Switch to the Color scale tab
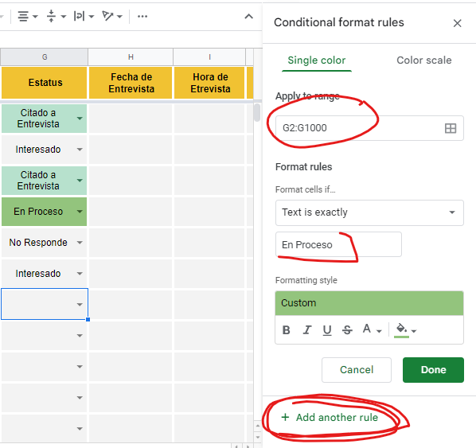This screenshot has width=476, height=448. 423,60
